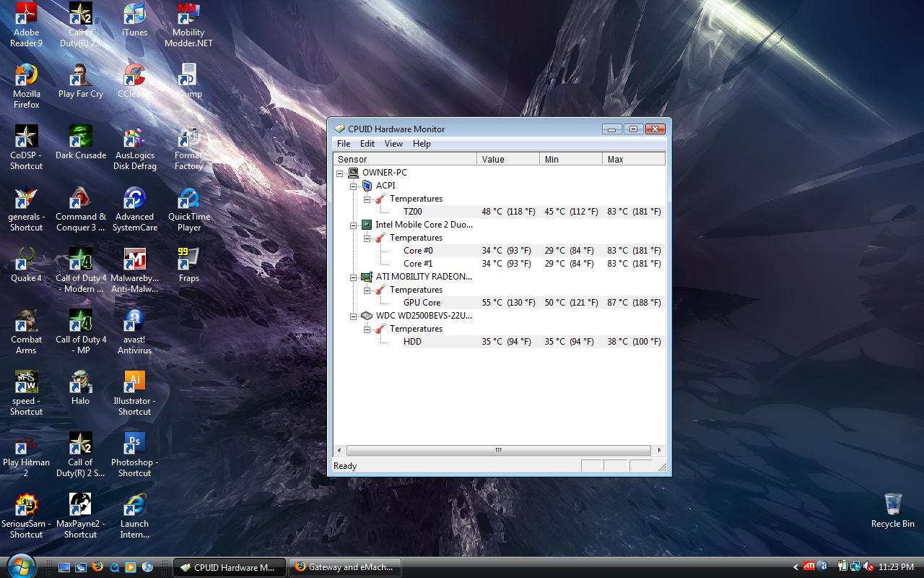Collapse the Intel Mobile Core 2 Duo node

354,225
